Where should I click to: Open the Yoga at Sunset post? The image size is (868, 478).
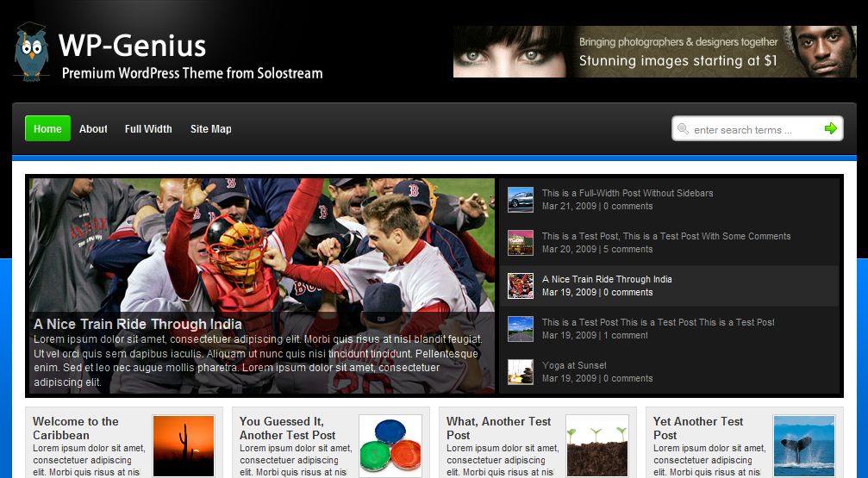pos(574,366)
